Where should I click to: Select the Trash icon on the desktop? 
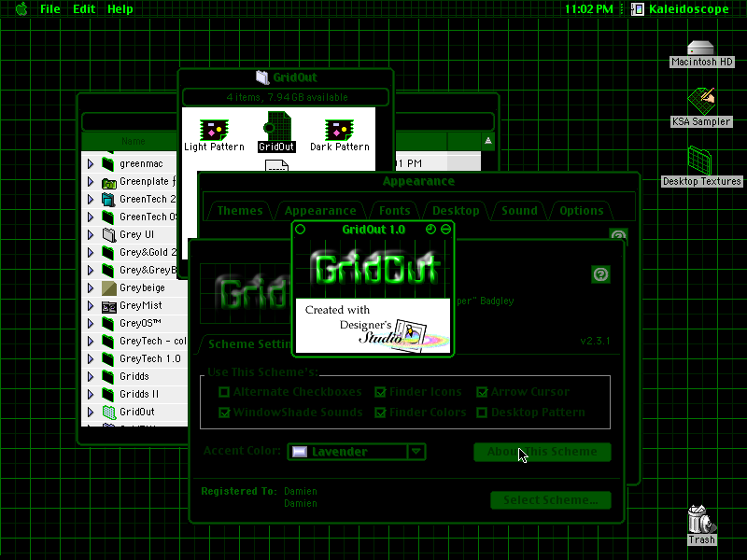[x=701, y=520]
